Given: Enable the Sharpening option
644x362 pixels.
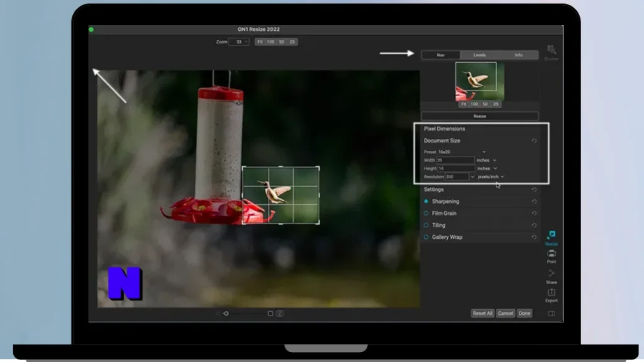Looking at the screenshot, I should point(426,202).
